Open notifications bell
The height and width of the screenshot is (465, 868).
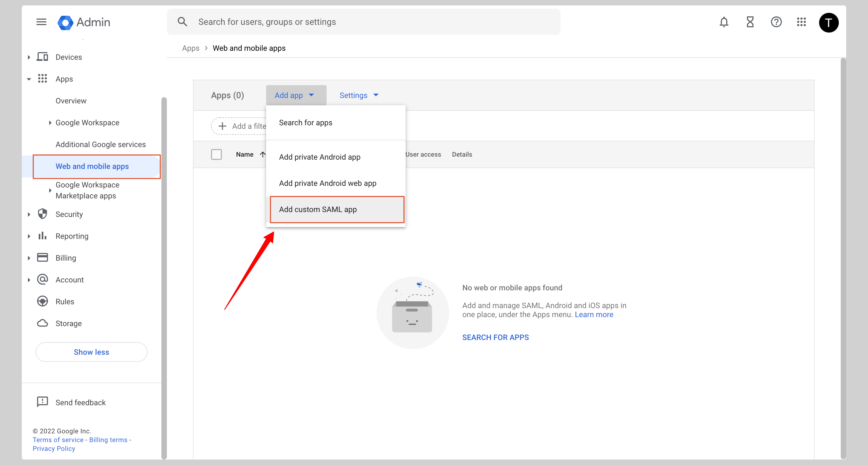tap(724, 22)
